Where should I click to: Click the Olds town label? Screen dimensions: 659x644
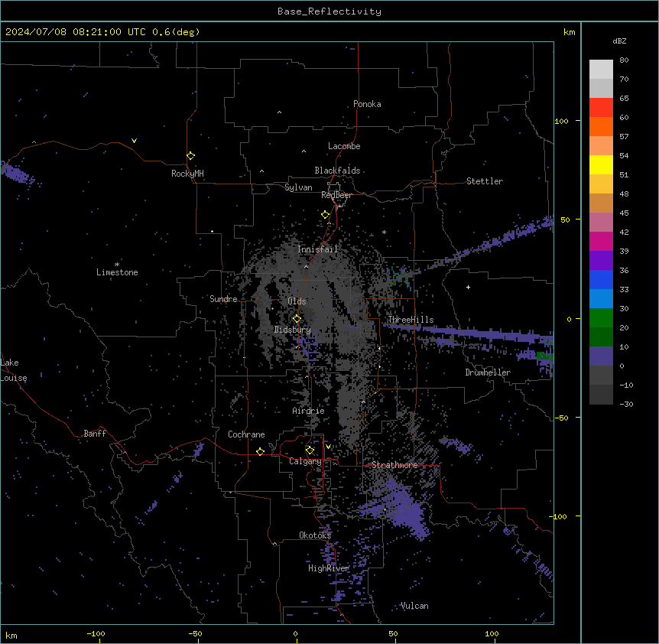tap(297, 301)
